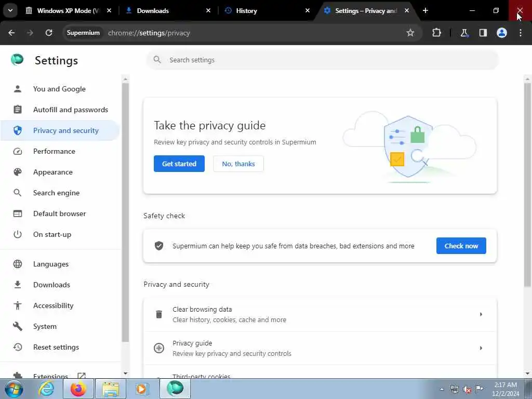The image size is (532, 399).
Task: Open You and Google settings
Action: click(x=60, y=89)
